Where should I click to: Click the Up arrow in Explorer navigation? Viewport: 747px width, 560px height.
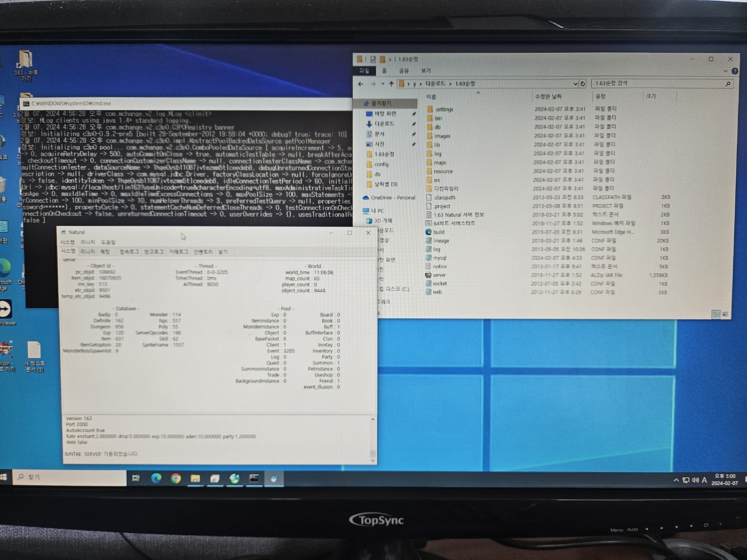[391, 84]
